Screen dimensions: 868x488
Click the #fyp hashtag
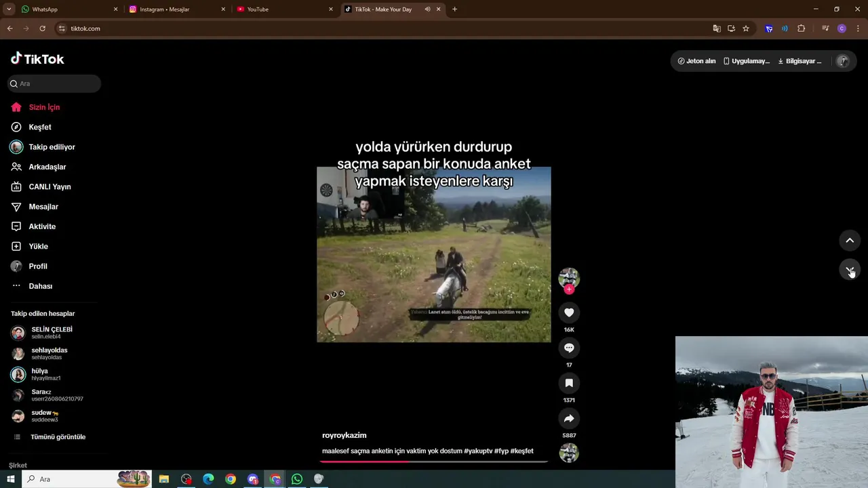[x=501, y=451]
